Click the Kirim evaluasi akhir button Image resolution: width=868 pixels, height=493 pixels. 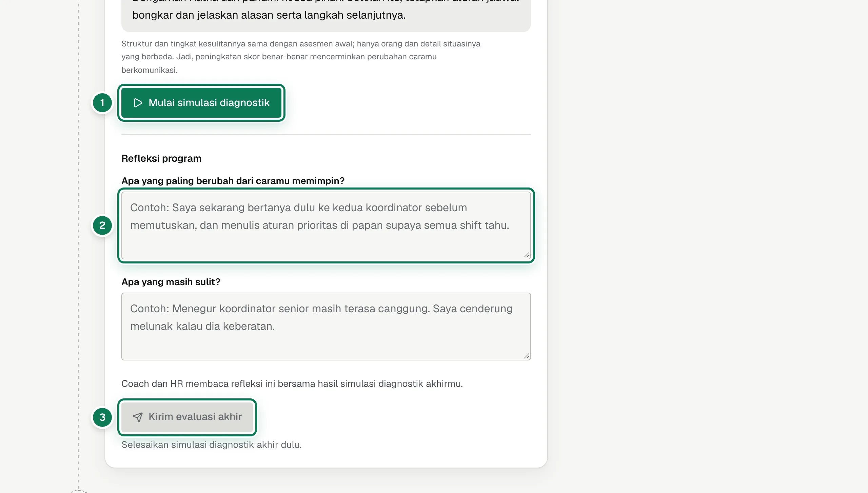[x=187, y=417]
